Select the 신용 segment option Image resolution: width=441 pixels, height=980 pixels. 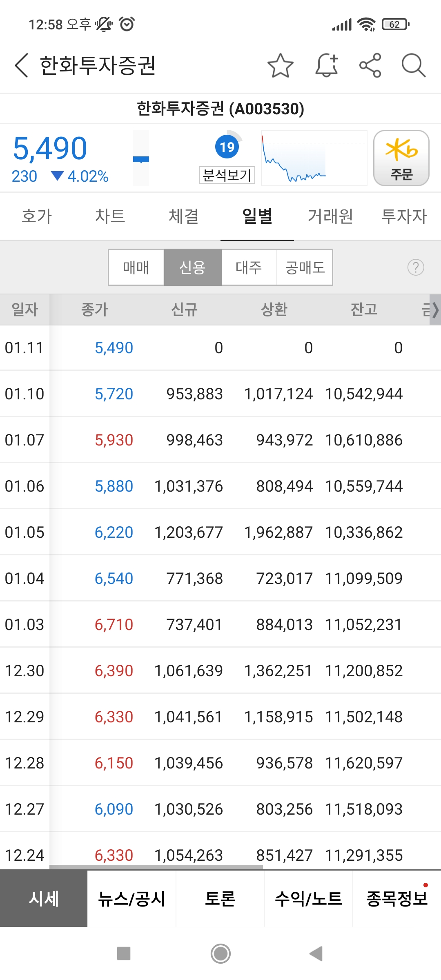[193, 267]
